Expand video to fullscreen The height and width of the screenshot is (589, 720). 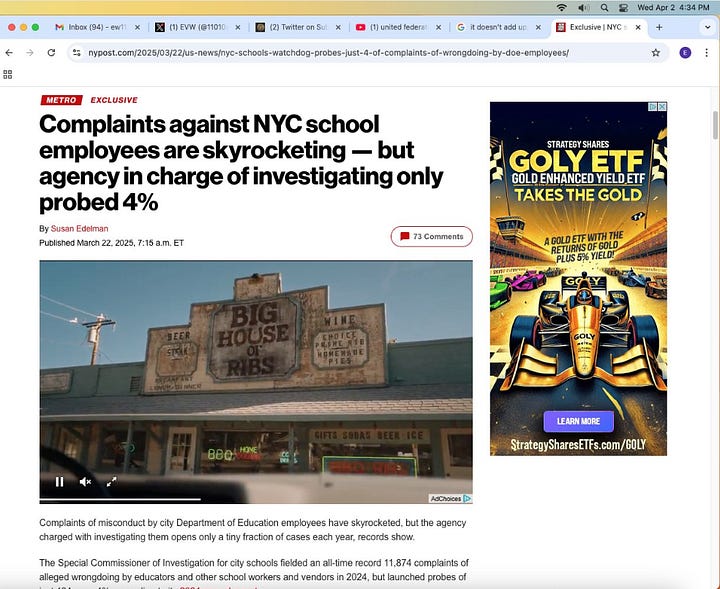112,482
